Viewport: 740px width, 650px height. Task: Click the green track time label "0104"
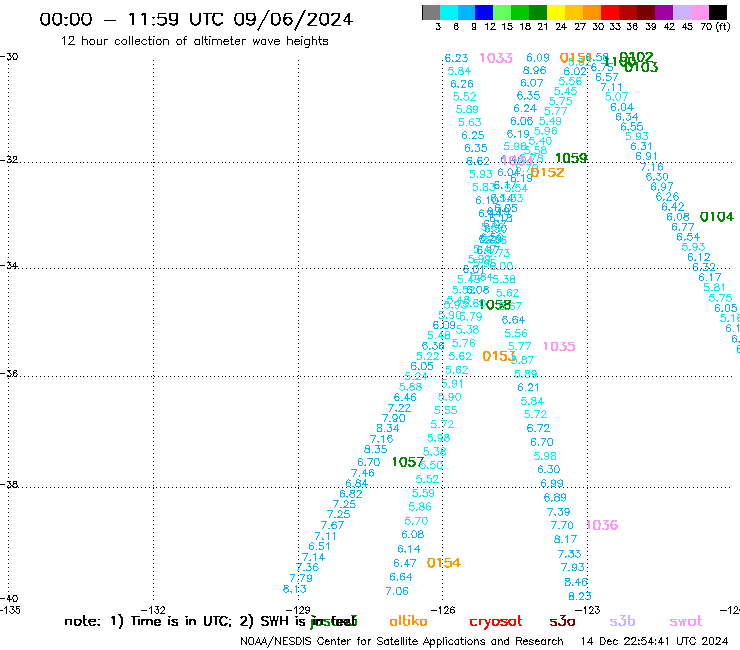[x=717, y=217]
